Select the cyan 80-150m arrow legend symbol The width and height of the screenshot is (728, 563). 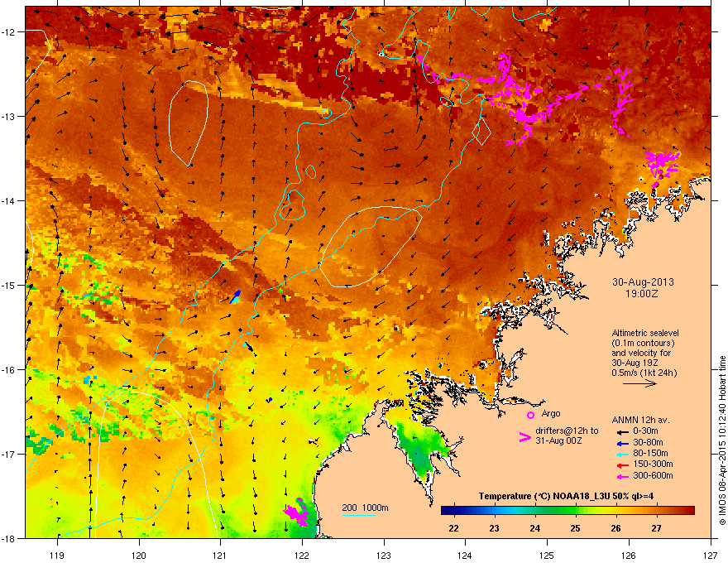(622, 455)
